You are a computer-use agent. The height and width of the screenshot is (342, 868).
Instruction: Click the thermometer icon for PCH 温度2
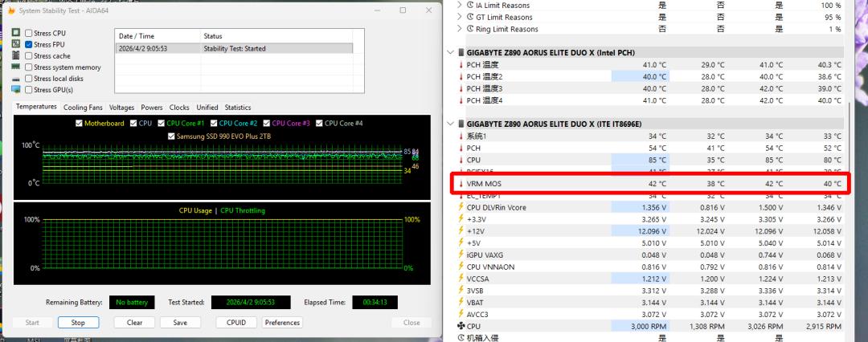click(x=461, y=76)
